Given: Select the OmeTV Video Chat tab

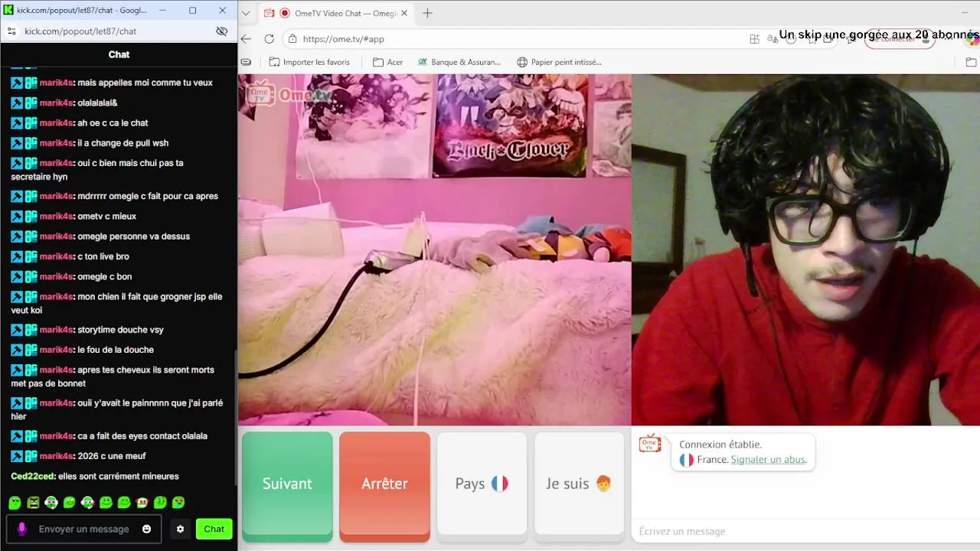Looking at the screenshot, I should point(335,13).
